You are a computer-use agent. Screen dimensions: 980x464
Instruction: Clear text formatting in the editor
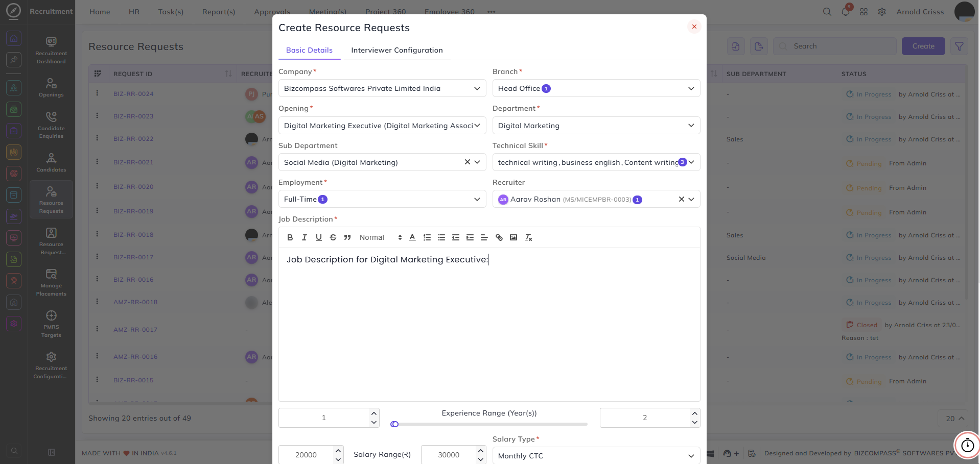528,237
